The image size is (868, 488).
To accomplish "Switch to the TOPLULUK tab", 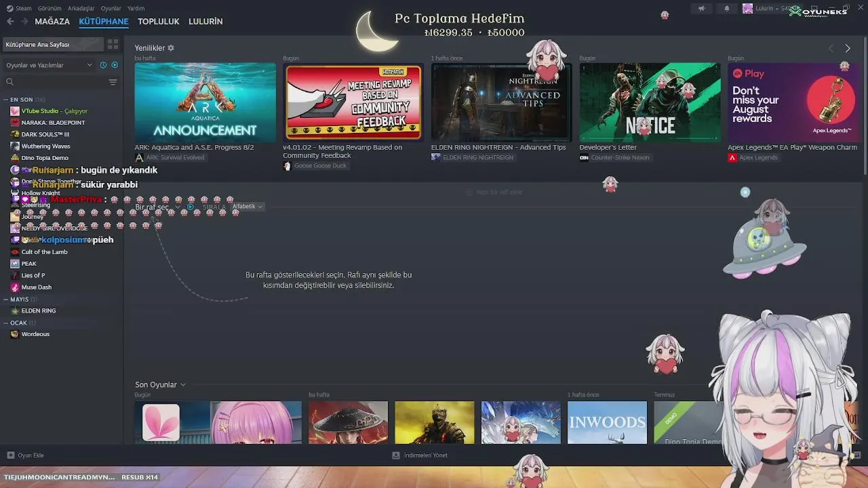I will click(159, 22).
